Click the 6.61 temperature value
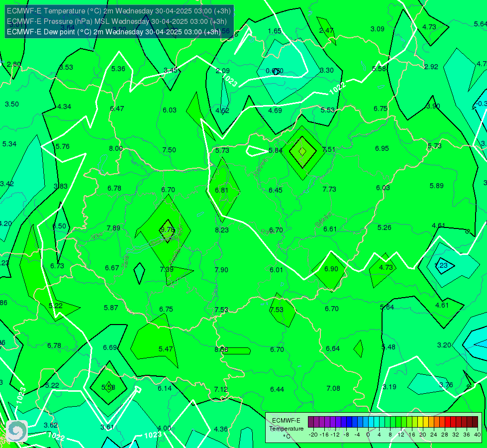Screen dimensions: 487x448 (330, 229)
